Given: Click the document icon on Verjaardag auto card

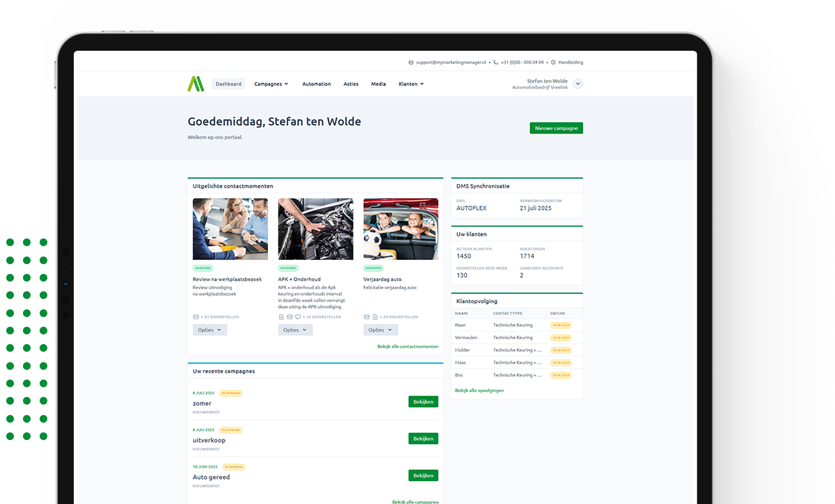Looking at the screenshot, I should pos(374,316).
